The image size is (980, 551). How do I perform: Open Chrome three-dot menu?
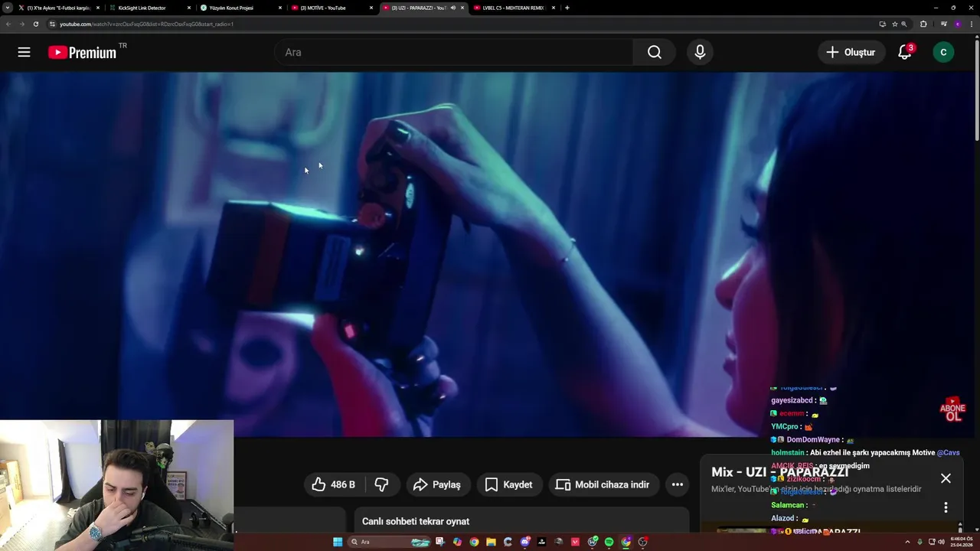(971, 24)
